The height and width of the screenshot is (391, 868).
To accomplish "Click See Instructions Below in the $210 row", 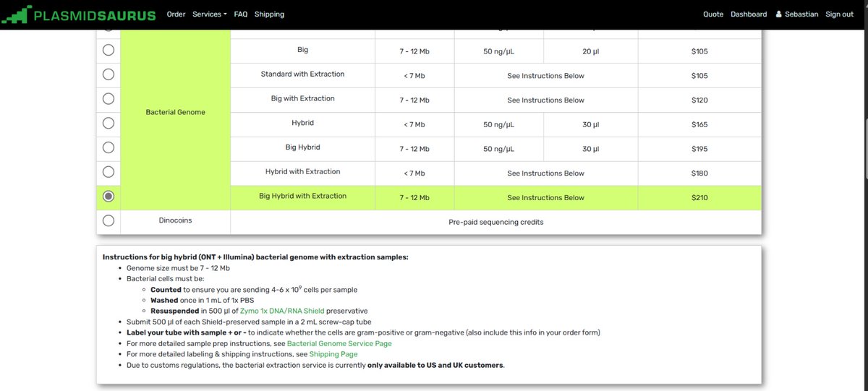I will click(545, 197).
